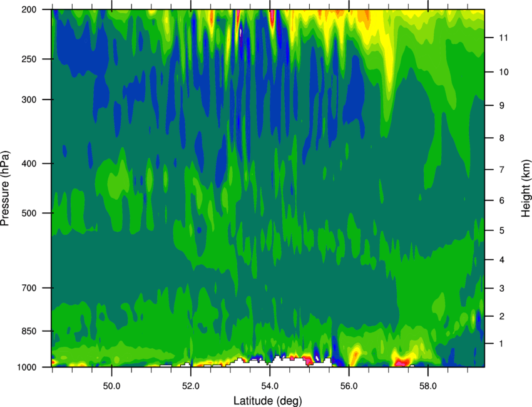Screen dimensions: 532x407
Task: Select the 1000 pressure tick label
Action: 27,368
